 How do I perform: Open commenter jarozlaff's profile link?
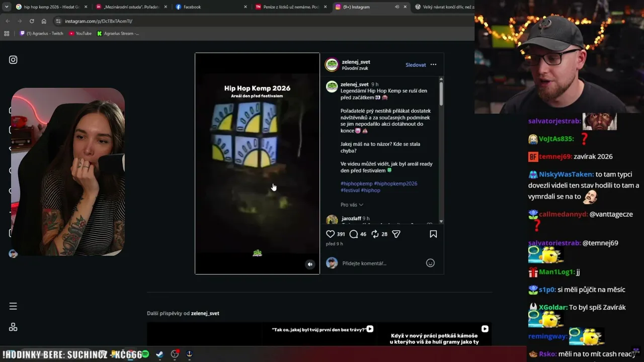pos(351,219)
